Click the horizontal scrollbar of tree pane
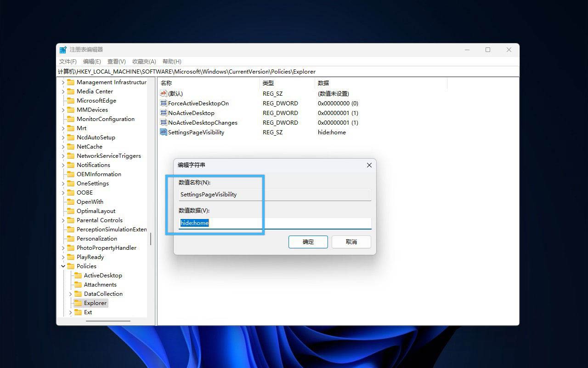This screenshot has width=588, height=368. 108,321
